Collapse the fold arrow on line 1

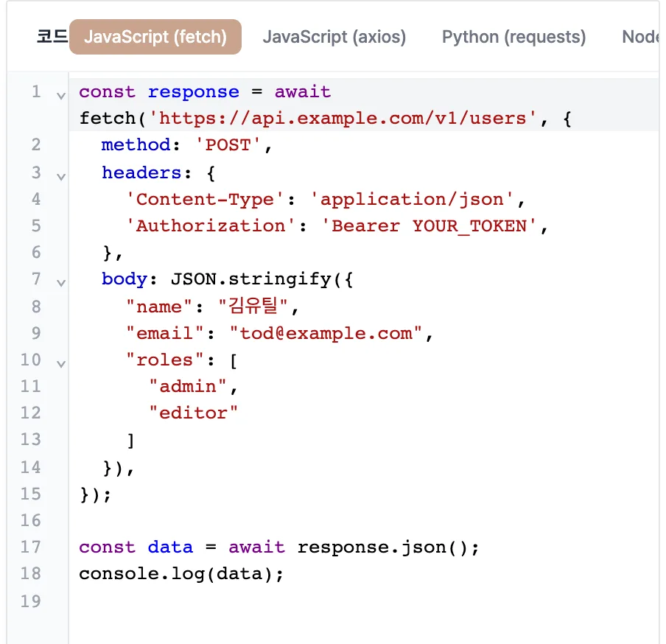[61, 96]
